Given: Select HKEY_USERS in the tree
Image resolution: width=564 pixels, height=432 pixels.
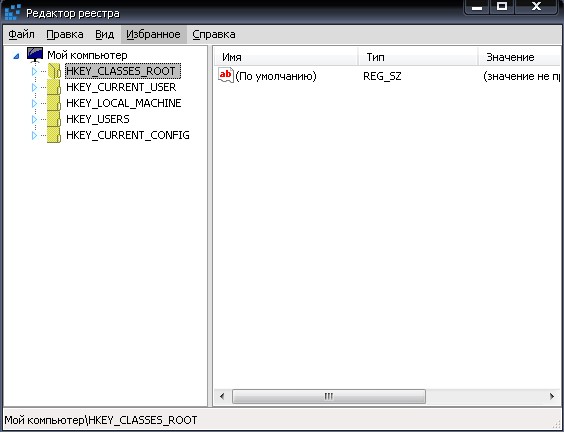Looking at the screenshot, I should pos(98,119).
